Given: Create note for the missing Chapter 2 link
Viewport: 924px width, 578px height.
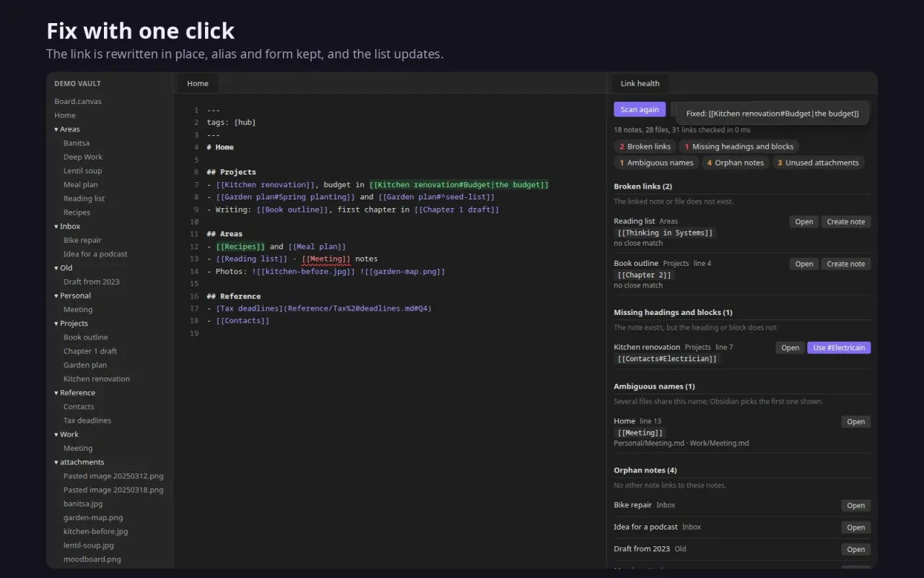Looking at the screenshot, I should tap(846, 264).
